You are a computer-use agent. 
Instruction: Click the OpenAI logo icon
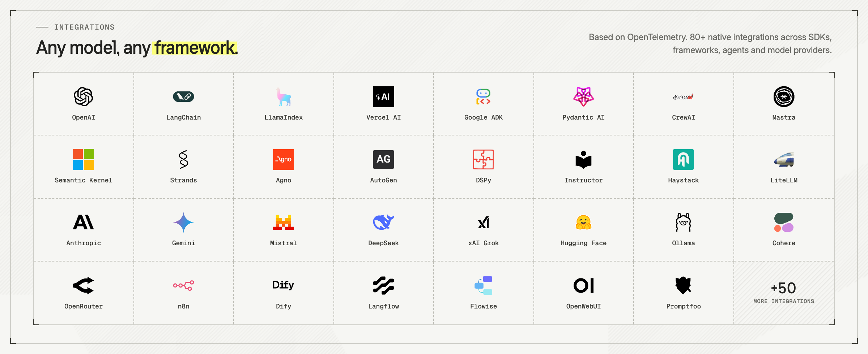(x=84, y=96)
